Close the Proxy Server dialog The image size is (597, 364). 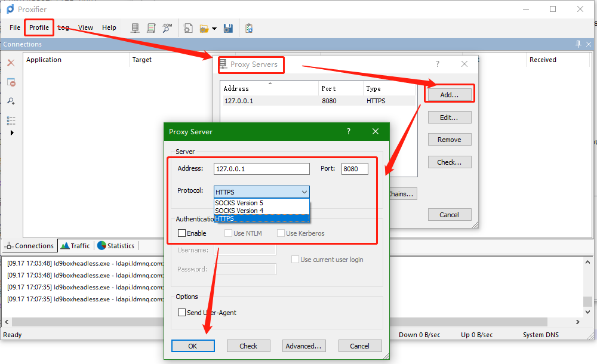(376, 131)
